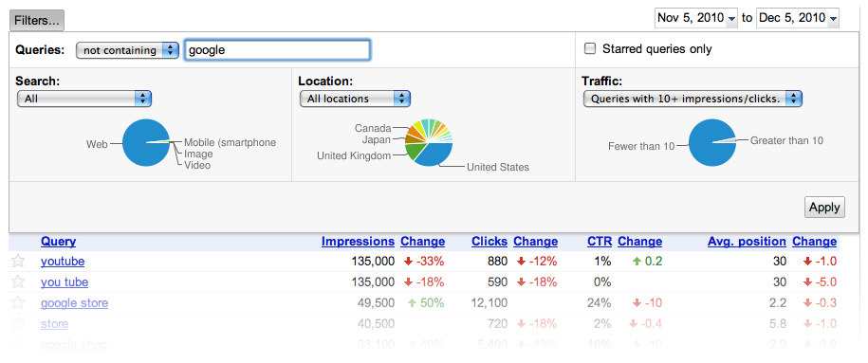
Task: Sort by Impressions column header
Action: 358,242
